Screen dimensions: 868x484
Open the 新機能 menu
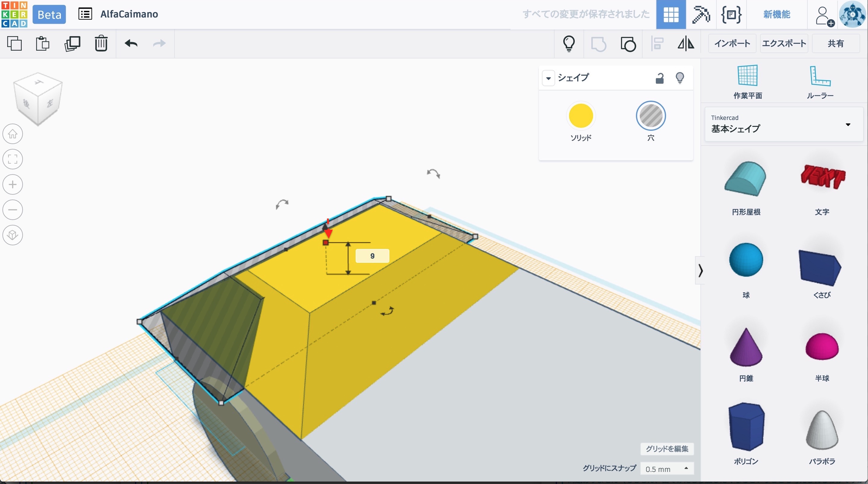pyautogui.click(x=776, y=14)
